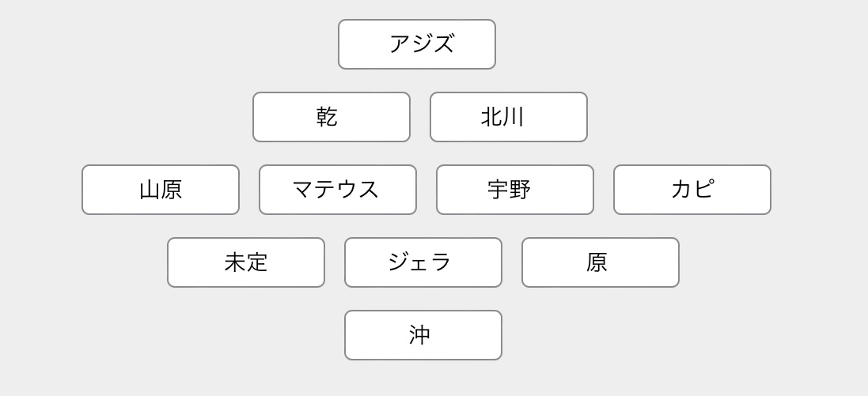Click the カピ player box
Image resolution: width=868 pixels, height=396 pixels.
tap(692, 190)
